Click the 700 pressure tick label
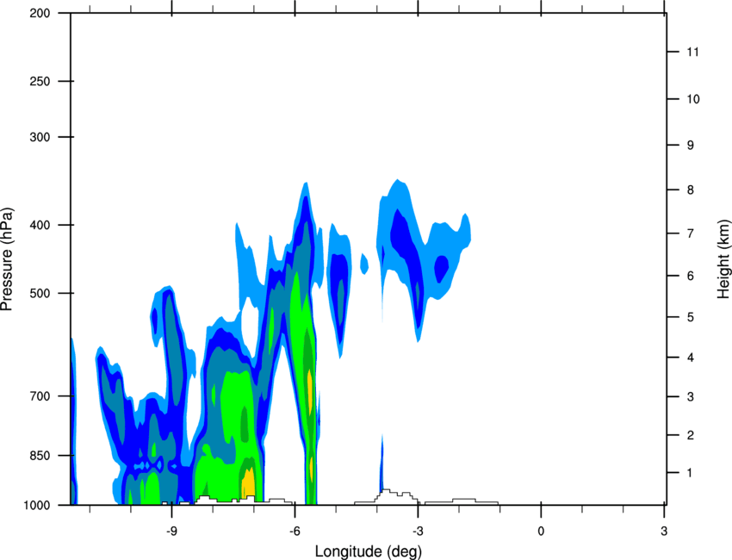The height and width of the screenshot is (560, 732). (x=40, y=396)
